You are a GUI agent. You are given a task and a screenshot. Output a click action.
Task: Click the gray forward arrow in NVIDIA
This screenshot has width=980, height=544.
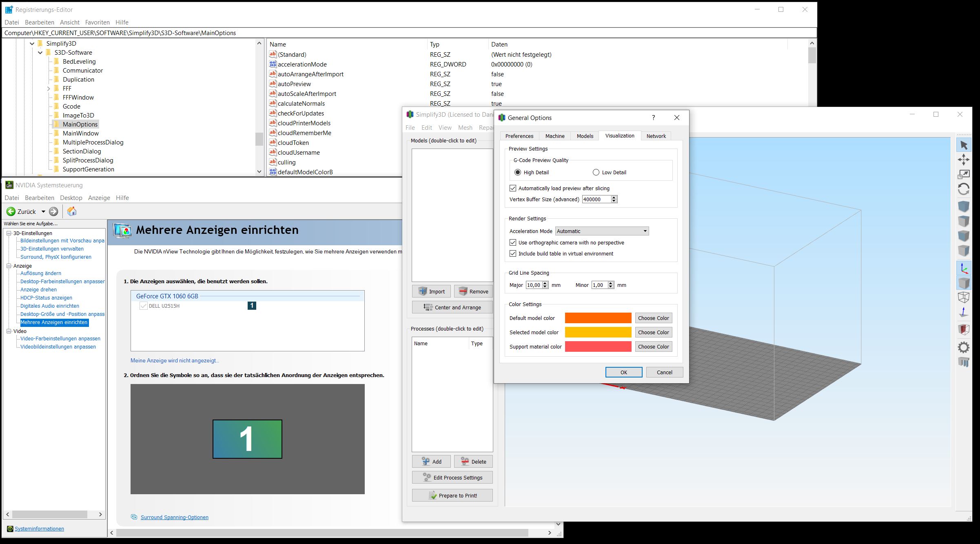[x=53, y=211]
